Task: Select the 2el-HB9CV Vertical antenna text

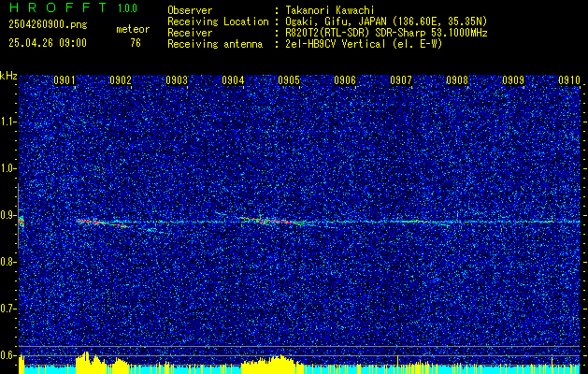Action: (364, 44)
